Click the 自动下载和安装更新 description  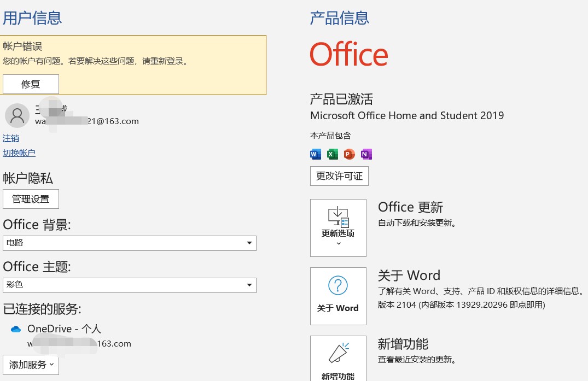coord(417,223)
